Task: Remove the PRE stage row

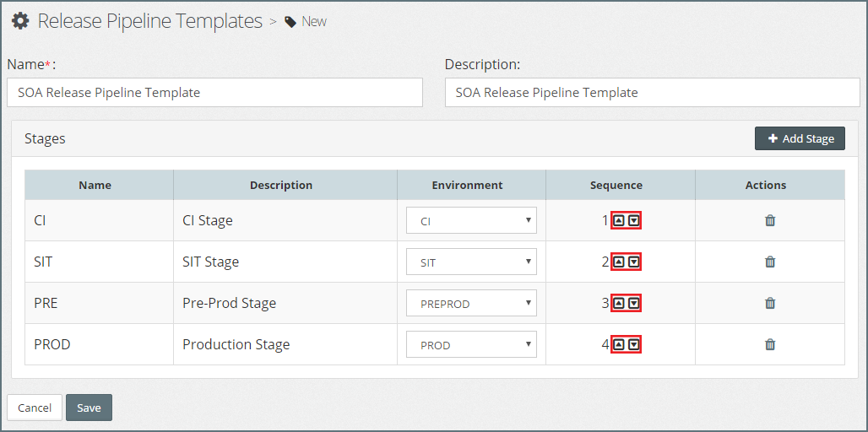Action: coord(770,303)
